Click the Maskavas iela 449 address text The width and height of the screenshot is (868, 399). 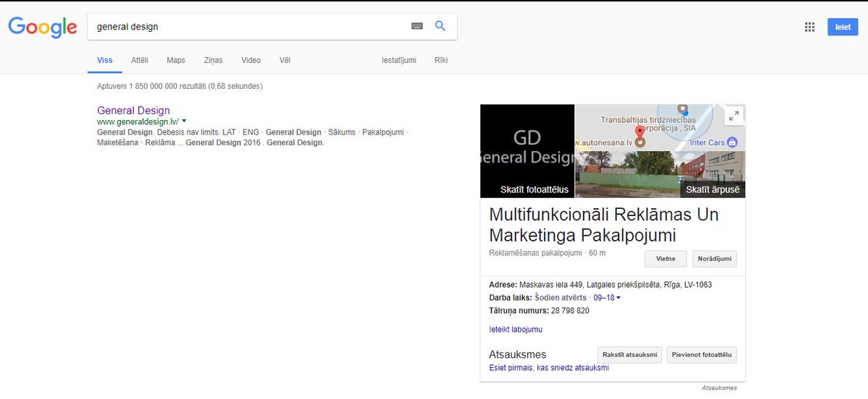(x=616, y=285)
